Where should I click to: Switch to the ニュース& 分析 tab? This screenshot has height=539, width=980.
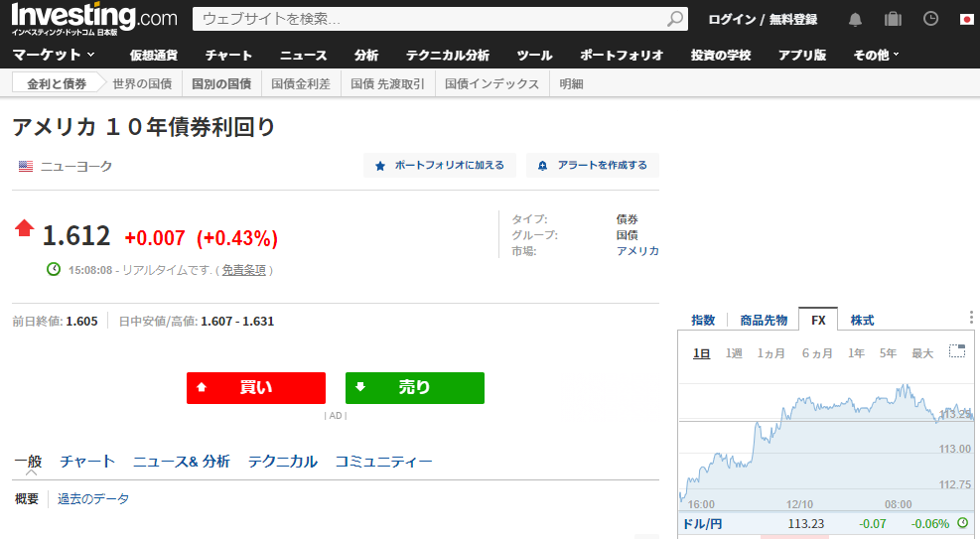pos(182,462)
